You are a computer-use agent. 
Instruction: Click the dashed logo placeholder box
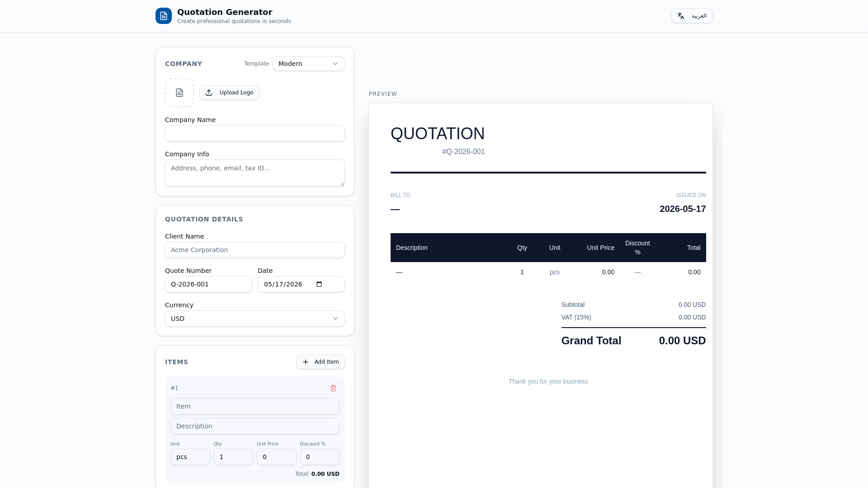click(x=179, y=93)
